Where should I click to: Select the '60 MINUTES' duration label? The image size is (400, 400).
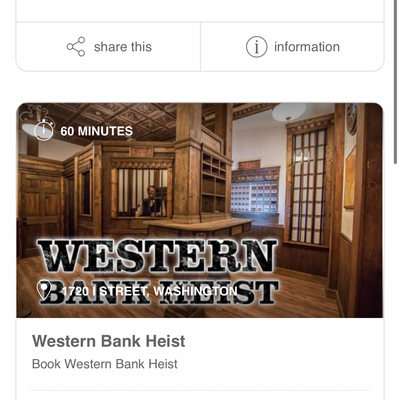tap(97, 131)
